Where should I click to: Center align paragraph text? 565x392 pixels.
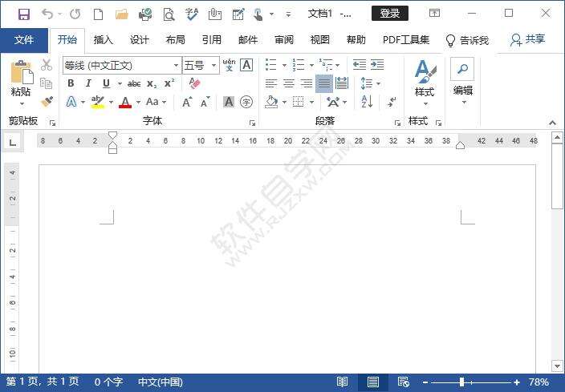[289, 83]
